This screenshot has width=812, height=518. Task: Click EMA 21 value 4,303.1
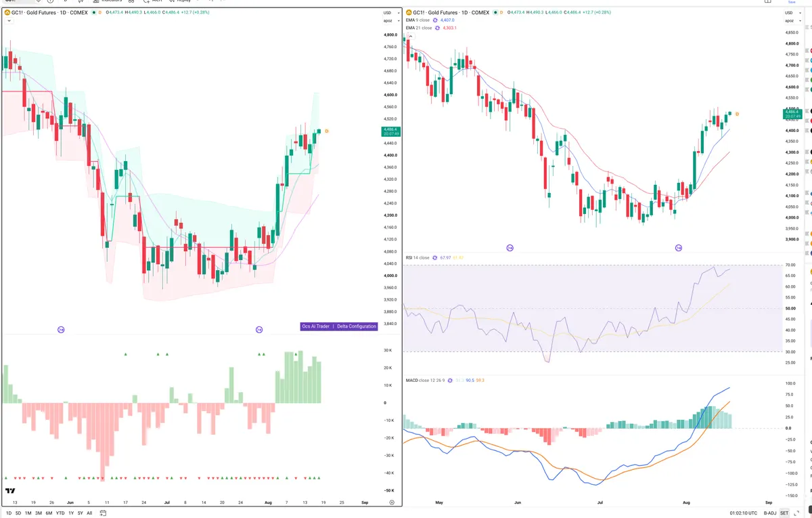pyautogui.click(x=450, y=28)
